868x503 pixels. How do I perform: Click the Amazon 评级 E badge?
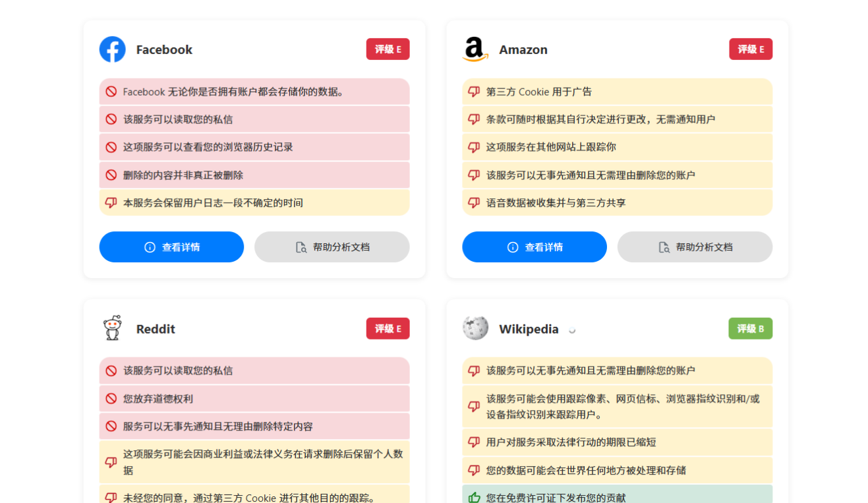coord(751,49)
